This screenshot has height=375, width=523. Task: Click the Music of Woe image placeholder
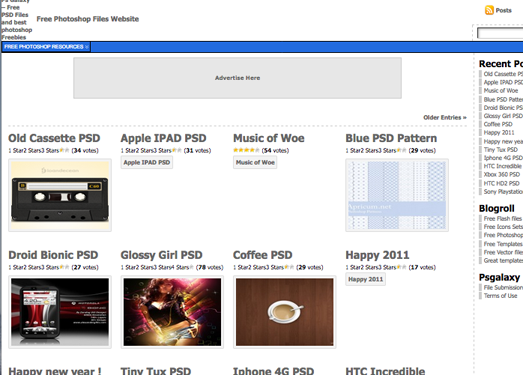255,162
